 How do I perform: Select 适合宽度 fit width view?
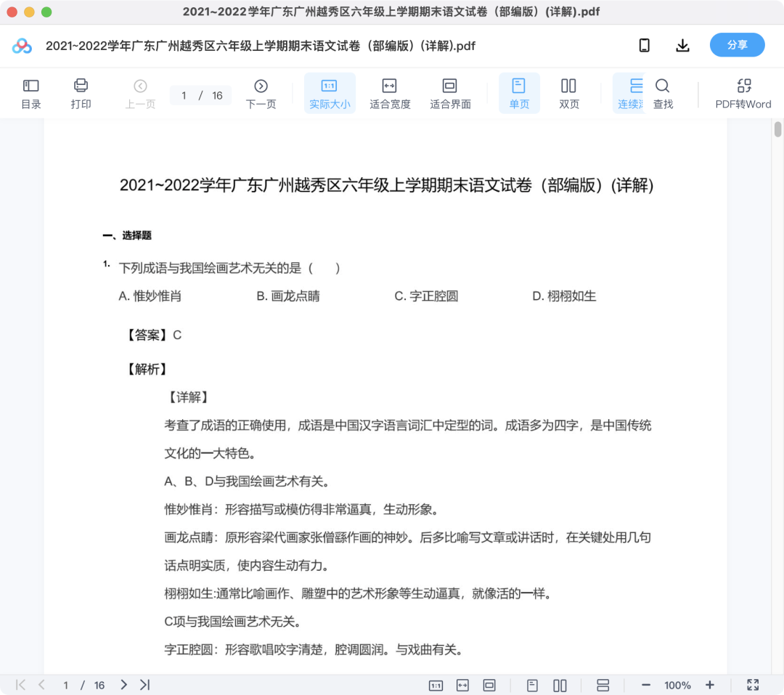(390, 94)
